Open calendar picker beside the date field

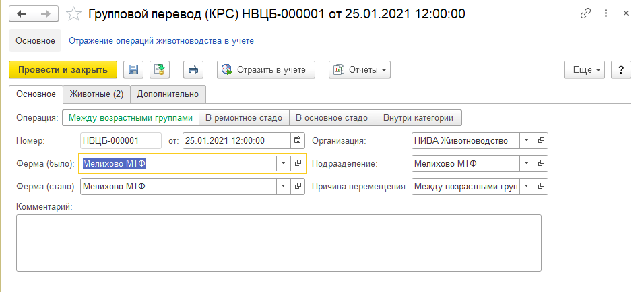[297, 140]
